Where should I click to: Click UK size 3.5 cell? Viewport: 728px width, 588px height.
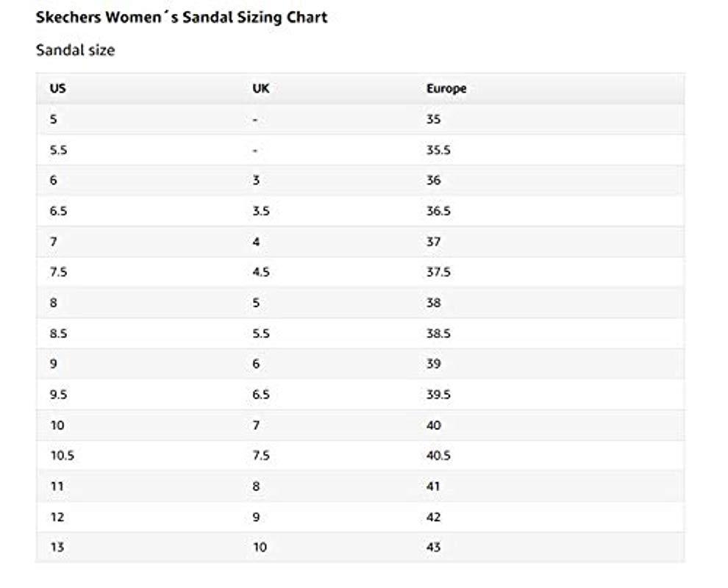pyautogui.click(x=260, y=211)
